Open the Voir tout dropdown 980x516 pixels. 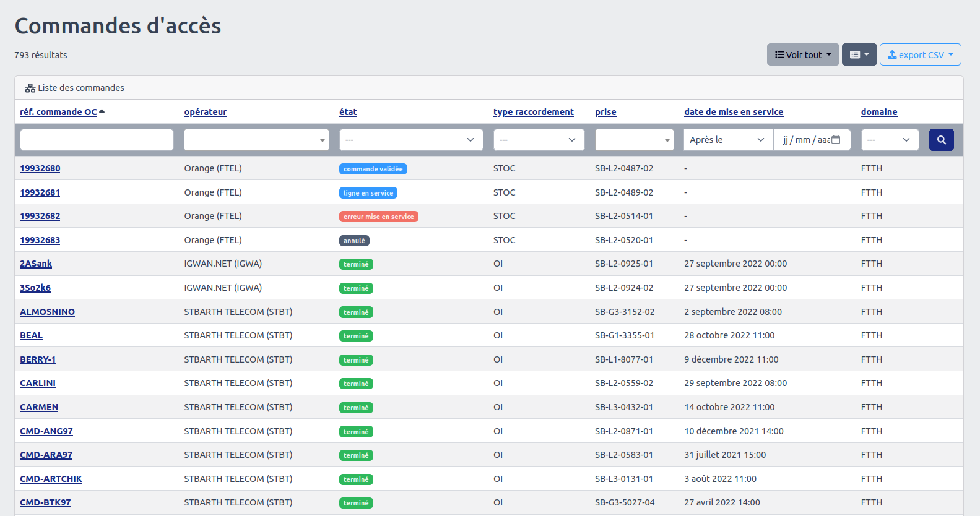pos(802,54)
